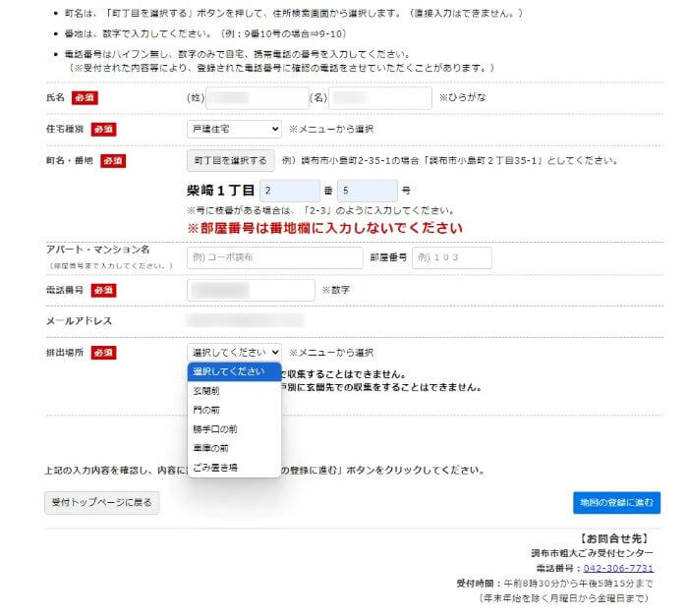This screenshot has height=616, width=688.
Task: Click the 部屋番号 room number field
Action: click(x=452, y=257)
